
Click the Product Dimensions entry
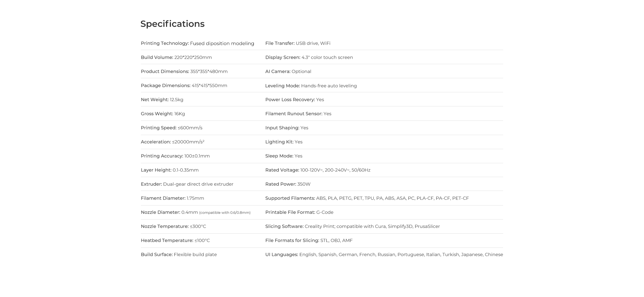[x=184, y=71]
